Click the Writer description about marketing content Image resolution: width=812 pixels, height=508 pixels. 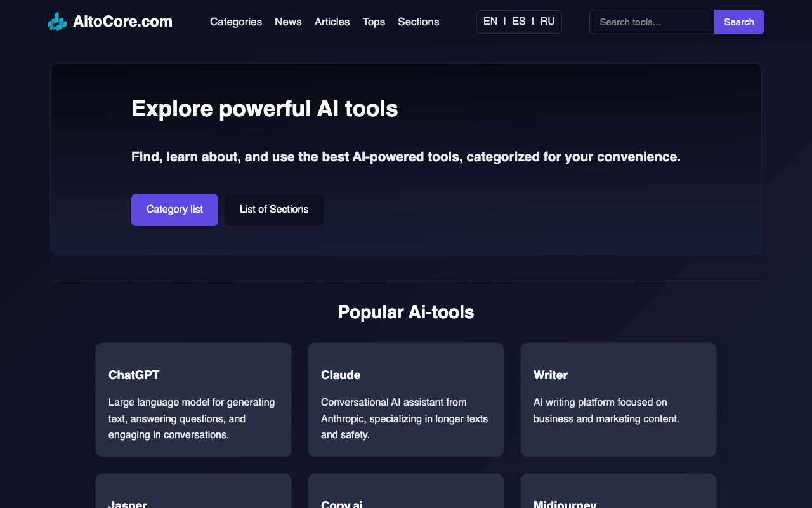coord(606,410)
